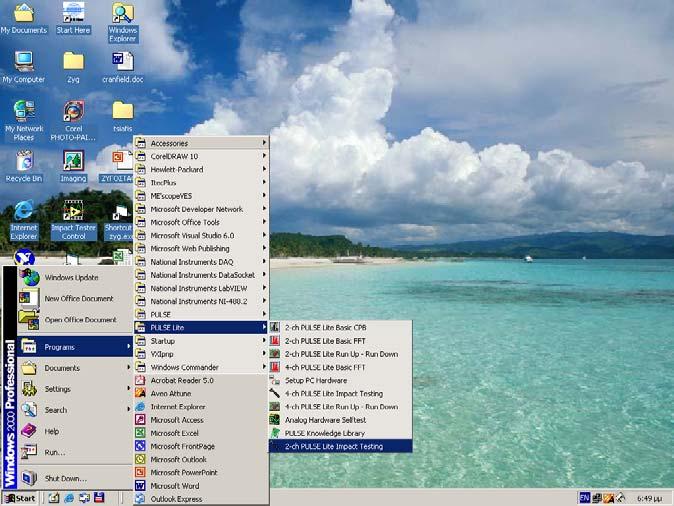Click the Microsoft Word program icon
The width and height of the screenshot is (674, 506).
tap(140, 486)
